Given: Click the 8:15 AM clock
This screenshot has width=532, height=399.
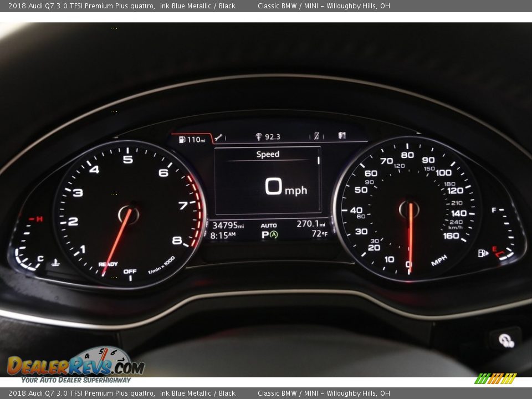Looking at the screenshot, I should coord(223,235).
